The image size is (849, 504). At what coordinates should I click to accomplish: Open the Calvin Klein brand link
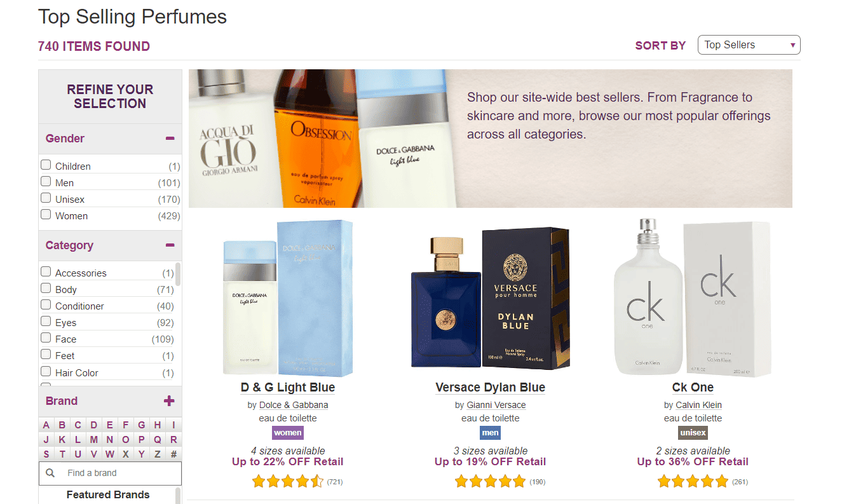point(698,405)
